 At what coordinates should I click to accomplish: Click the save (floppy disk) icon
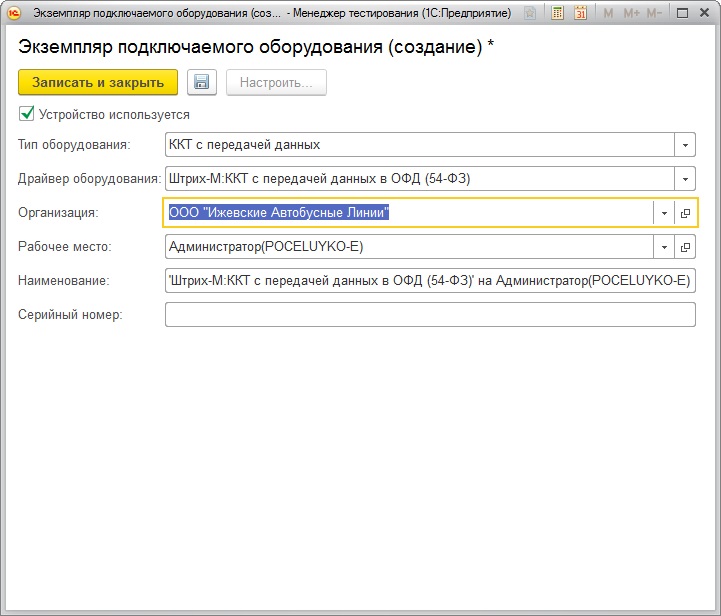tap(202, 83)
